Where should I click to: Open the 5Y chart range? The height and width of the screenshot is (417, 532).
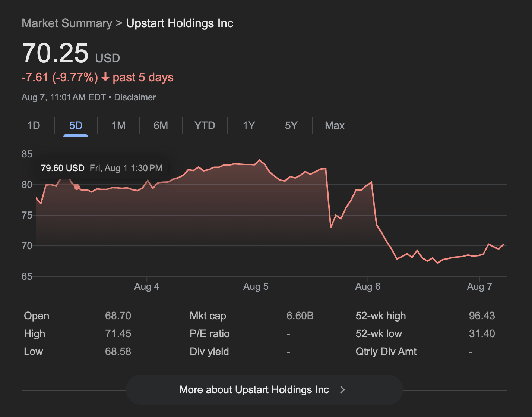tap(291, 125)
